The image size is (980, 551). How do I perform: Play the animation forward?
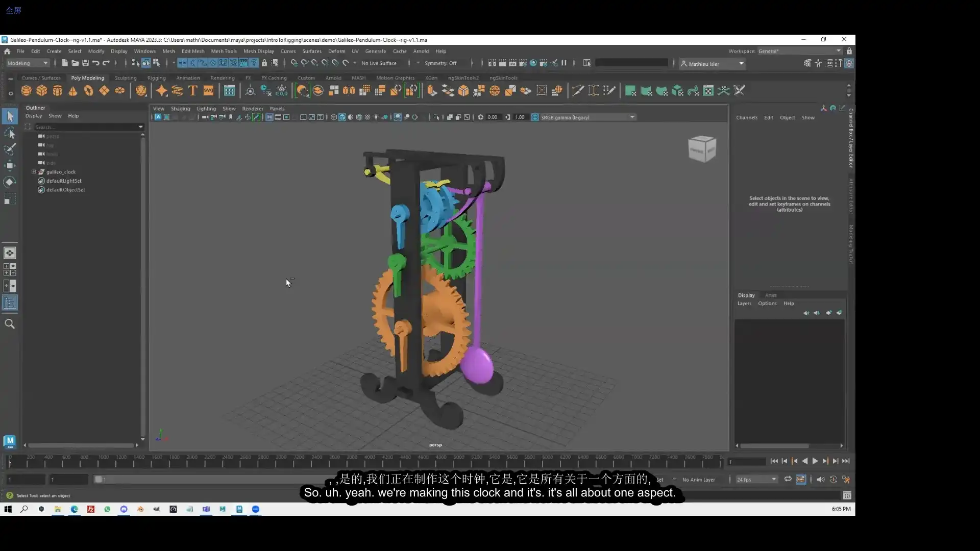[x=815, y=461]
